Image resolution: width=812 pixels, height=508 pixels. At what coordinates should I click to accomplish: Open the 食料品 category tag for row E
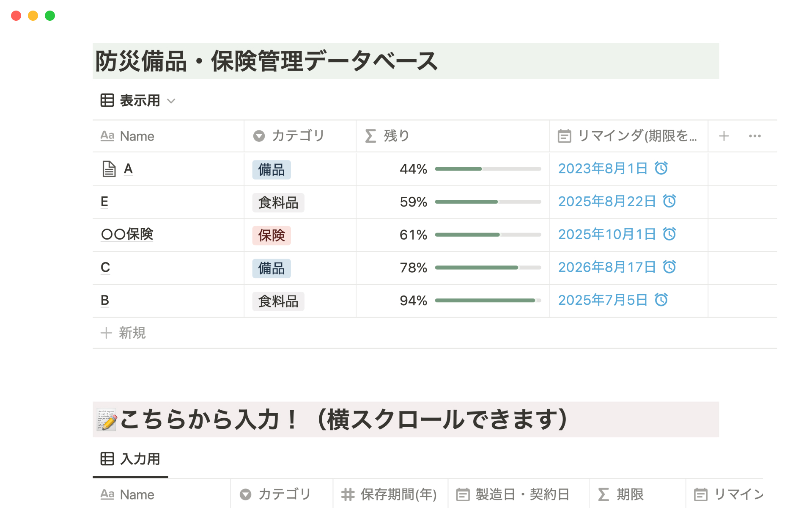278,202
